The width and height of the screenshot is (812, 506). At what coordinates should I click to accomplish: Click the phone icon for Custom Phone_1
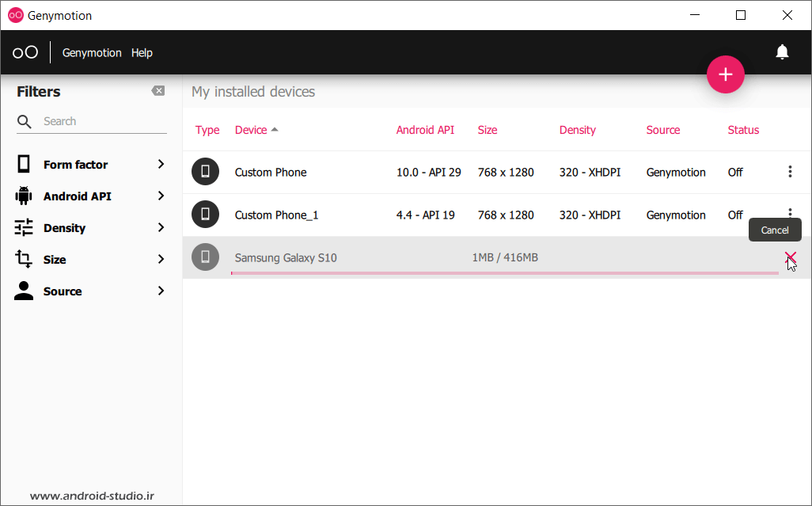click(205, 215)
